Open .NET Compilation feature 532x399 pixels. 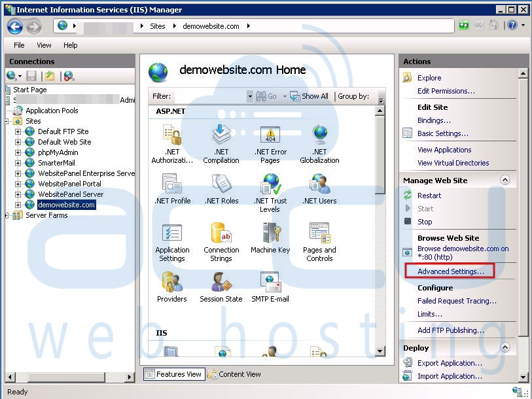(x=221, y=144)
